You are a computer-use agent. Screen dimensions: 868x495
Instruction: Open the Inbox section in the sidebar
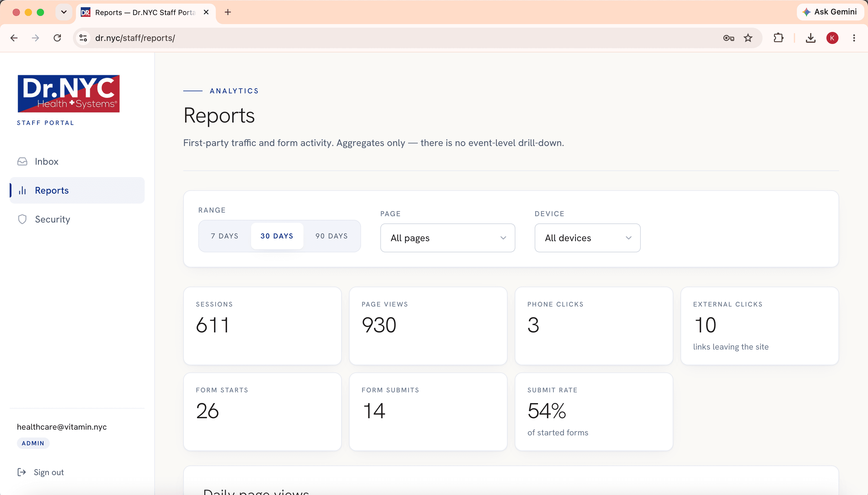coord(77,161)
